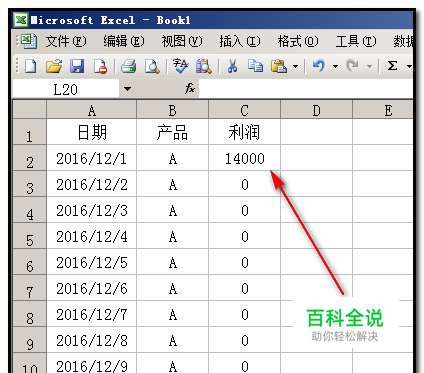Screen dimensions: 424x373
Task: Click the 产品 header cell
Action: coord(172,132)
